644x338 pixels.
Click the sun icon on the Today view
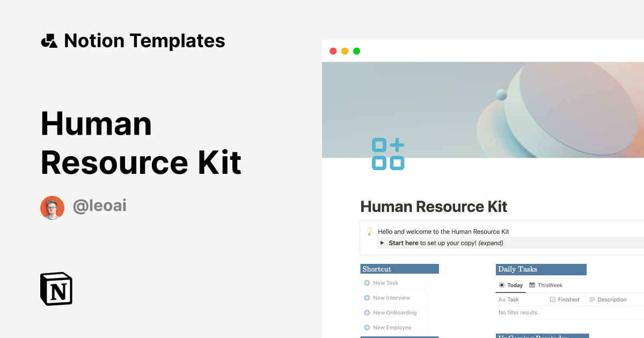(x=502, y=285)
